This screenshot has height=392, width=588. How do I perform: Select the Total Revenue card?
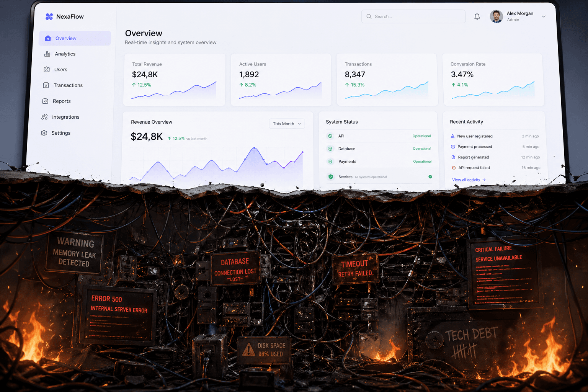[174, 80]
